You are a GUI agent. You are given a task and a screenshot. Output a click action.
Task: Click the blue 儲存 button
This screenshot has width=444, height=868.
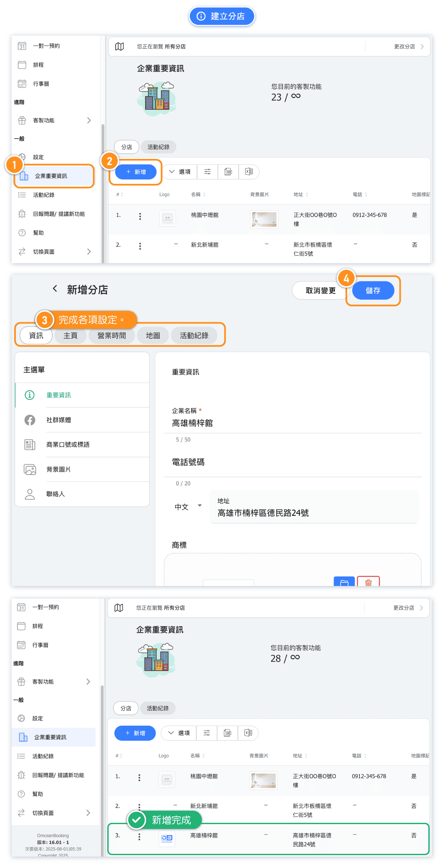(373, 290)
